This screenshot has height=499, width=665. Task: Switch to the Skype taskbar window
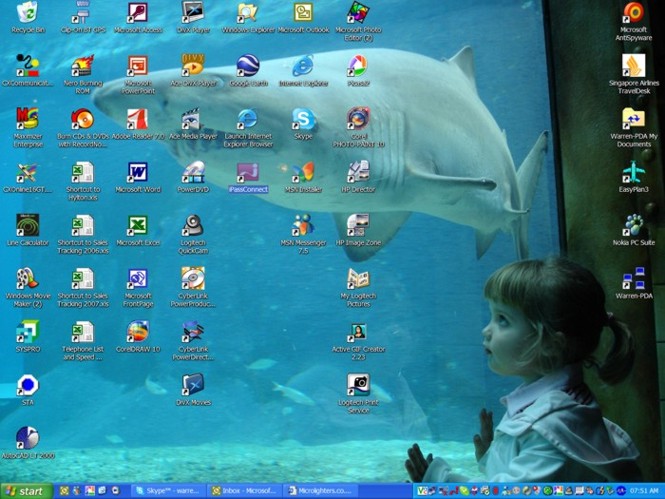[168, 491]
